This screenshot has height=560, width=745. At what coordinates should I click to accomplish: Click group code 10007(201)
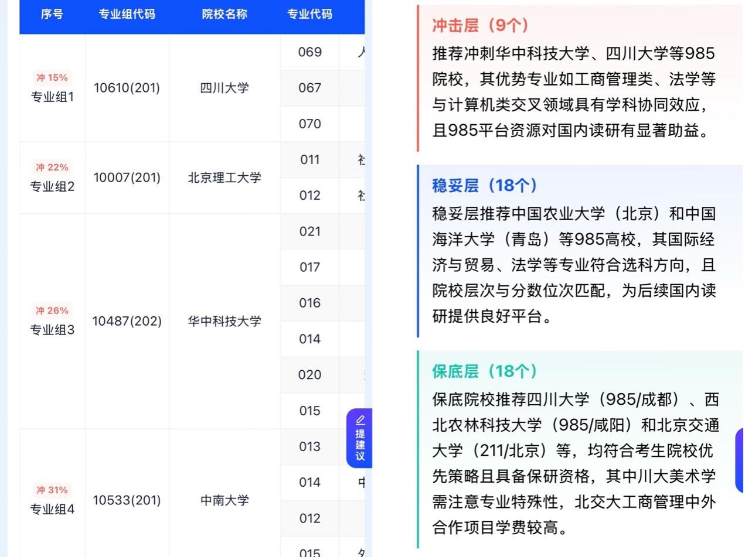(127, 177)
